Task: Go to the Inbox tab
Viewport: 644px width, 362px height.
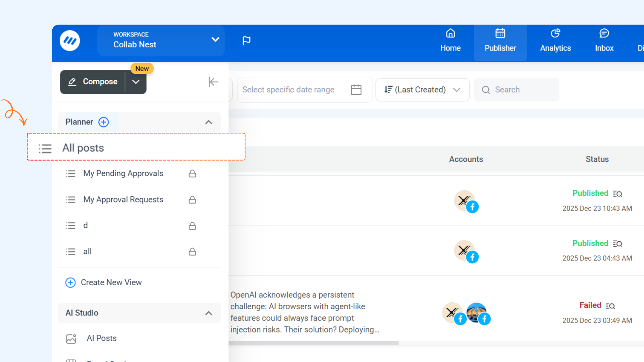Action: pyautogui.click(x=604, y=41)
